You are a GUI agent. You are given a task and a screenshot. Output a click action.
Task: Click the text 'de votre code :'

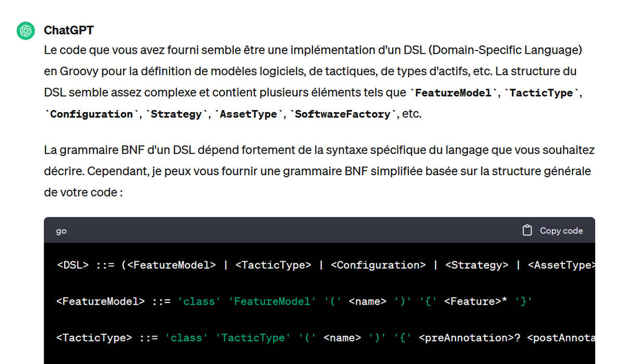(x=83, y=192)
